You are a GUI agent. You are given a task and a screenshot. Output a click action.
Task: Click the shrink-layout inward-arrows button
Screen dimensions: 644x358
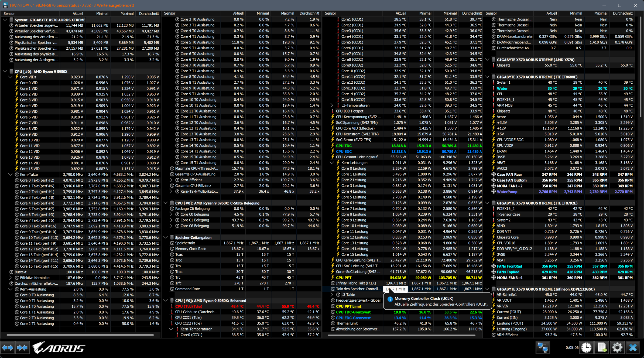point(22,348)
